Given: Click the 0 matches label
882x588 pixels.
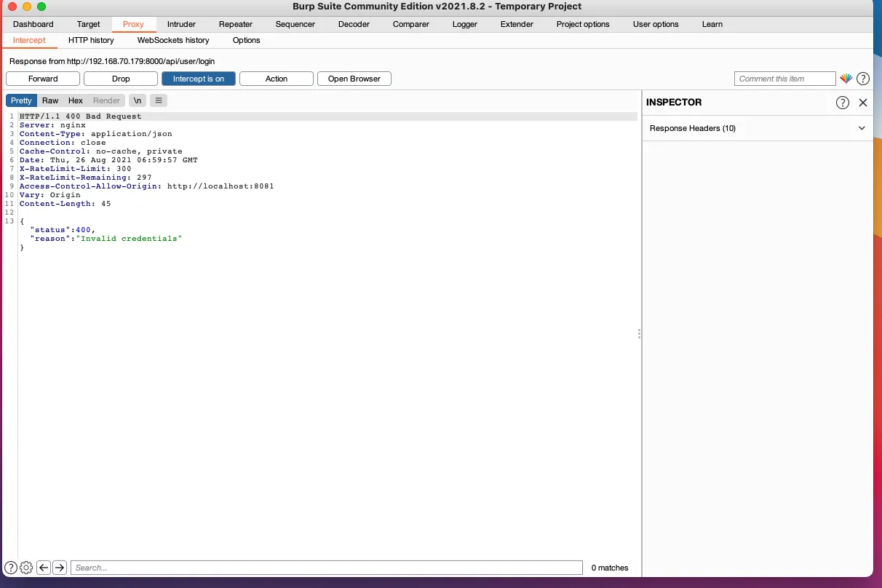Looking at the screenshot, I should pos(610,568).
